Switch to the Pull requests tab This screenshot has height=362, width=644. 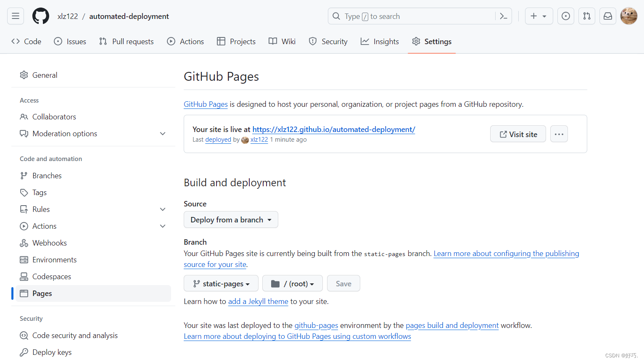tap(127, 41)
